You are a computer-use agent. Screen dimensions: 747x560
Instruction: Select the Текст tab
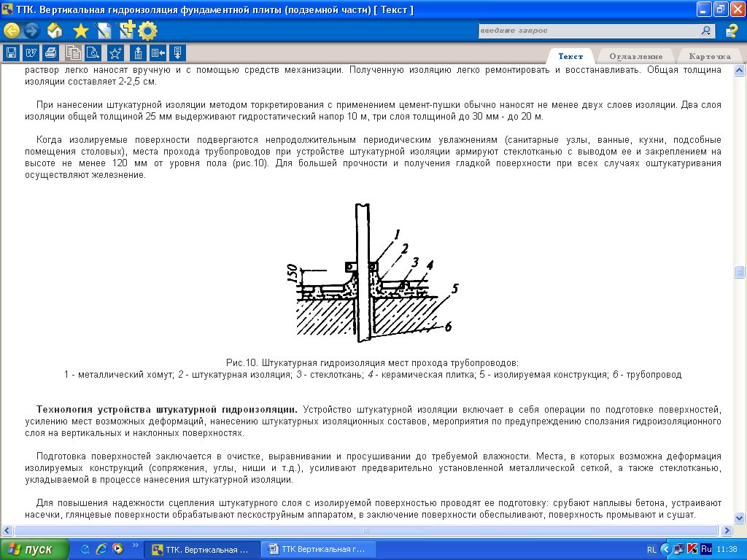point(570,56)
